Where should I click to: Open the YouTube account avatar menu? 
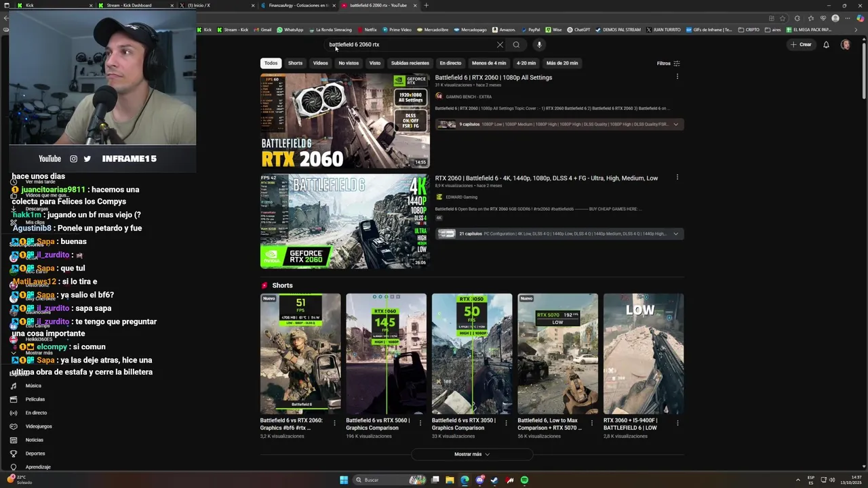(845, 45)
